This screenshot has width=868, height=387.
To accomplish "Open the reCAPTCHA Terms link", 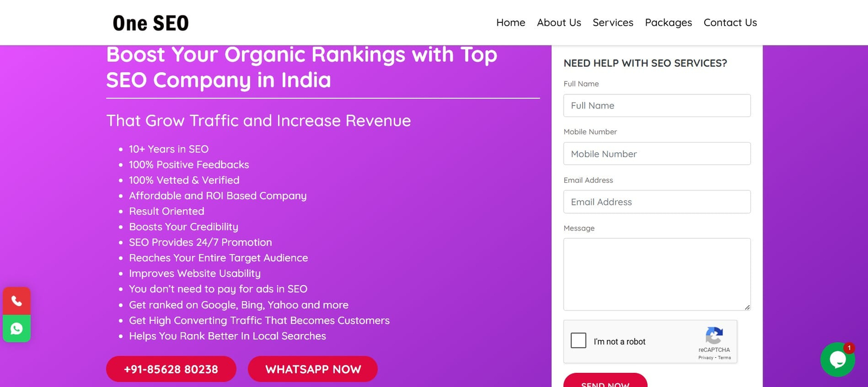I will (725, 358).
